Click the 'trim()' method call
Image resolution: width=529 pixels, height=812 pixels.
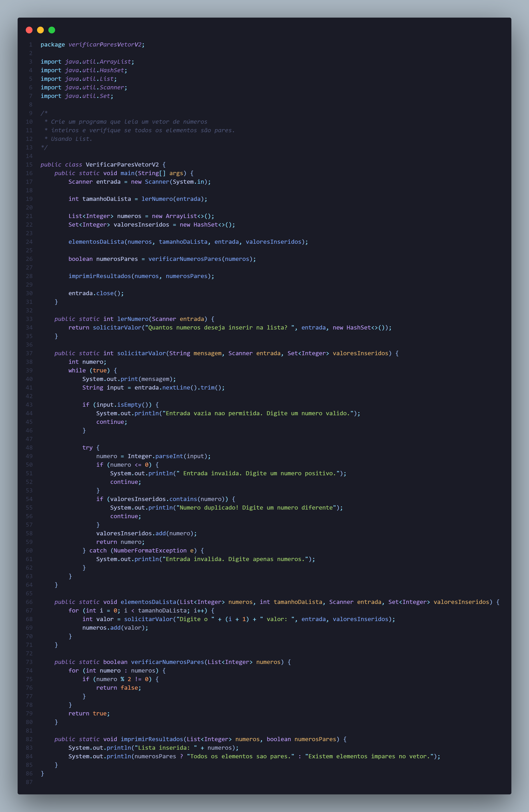[x=211, y=387]
